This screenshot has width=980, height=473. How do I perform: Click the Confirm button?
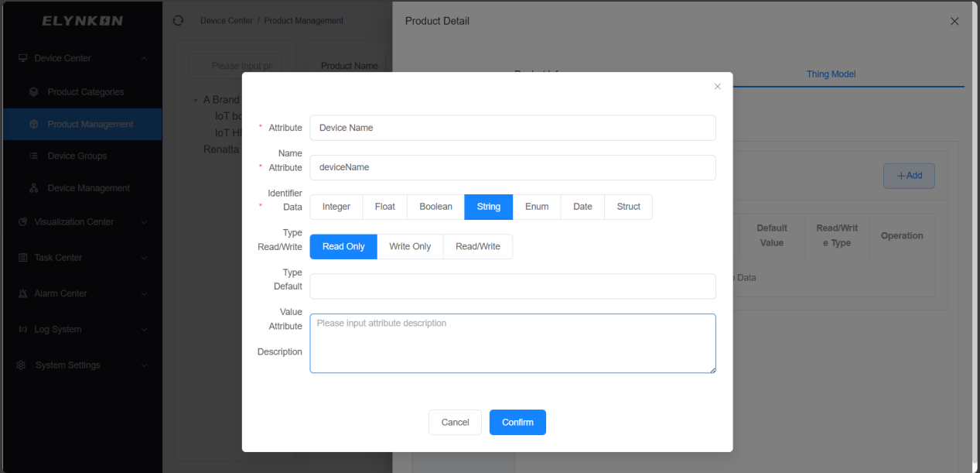coord(517,422)
